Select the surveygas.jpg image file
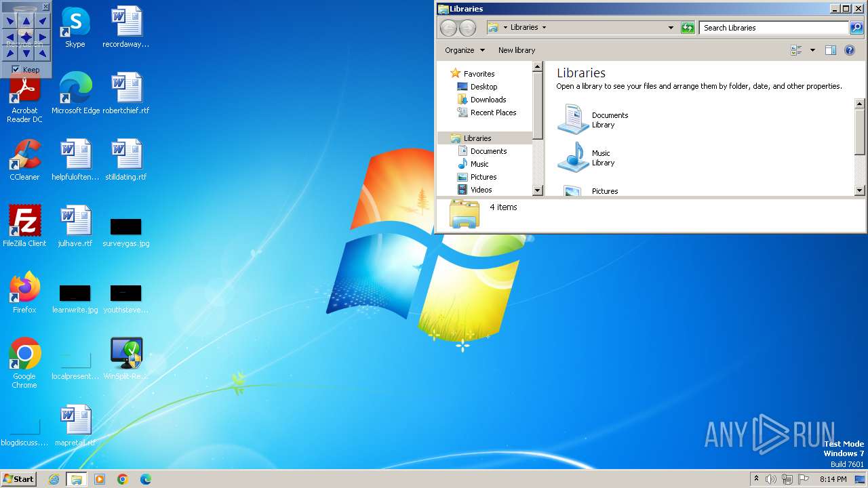 [126, 232]
